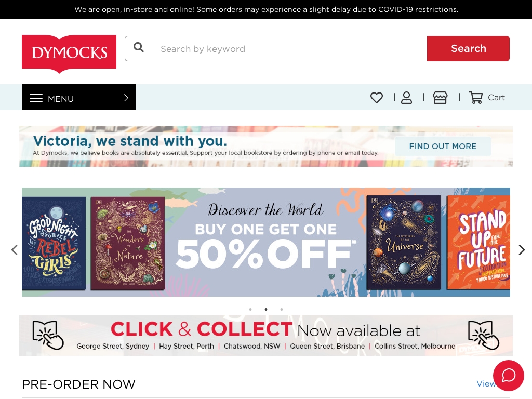Open the wishlist heart icon
The height and width of the screenshot is (399, 532).
click(376, 98)
